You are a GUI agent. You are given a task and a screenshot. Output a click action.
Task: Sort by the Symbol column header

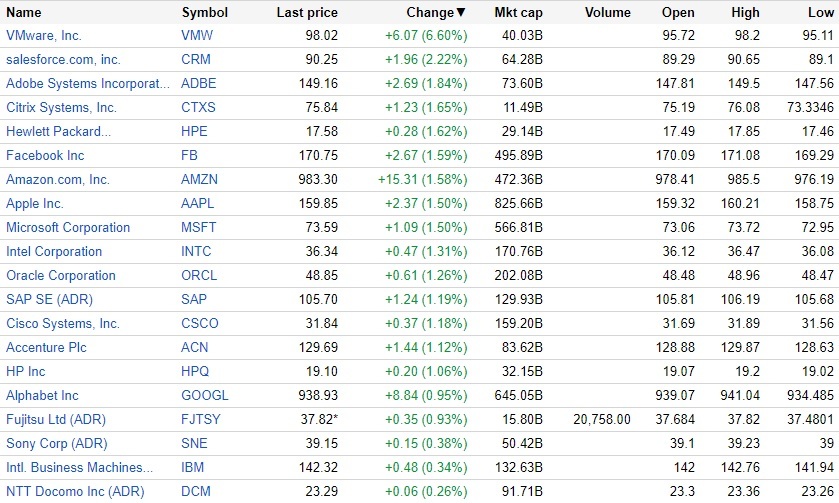point(205,13)
